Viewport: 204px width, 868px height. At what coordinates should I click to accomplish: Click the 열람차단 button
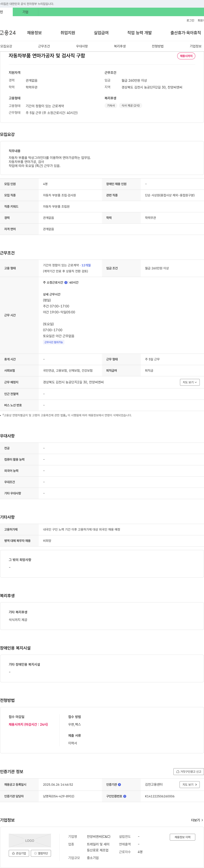41,853
